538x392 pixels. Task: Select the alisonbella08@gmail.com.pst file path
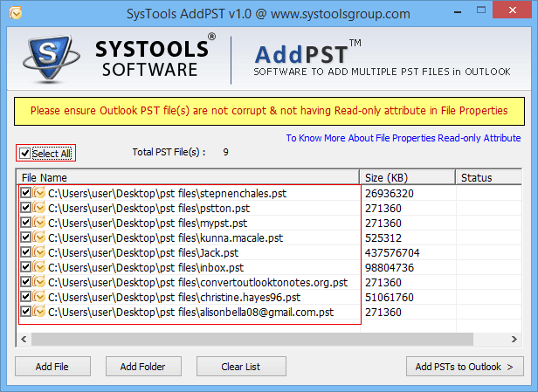(x=190, y=312)
